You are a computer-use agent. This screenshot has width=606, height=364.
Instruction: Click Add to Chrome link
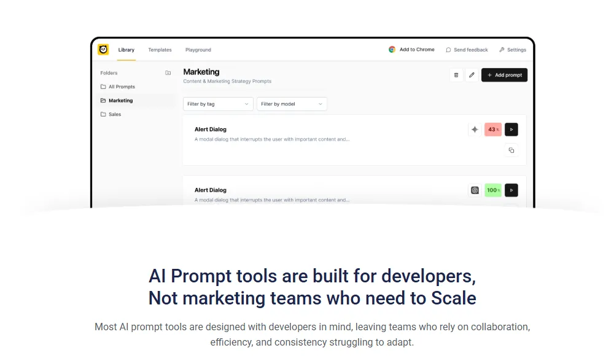click(411, 50)
